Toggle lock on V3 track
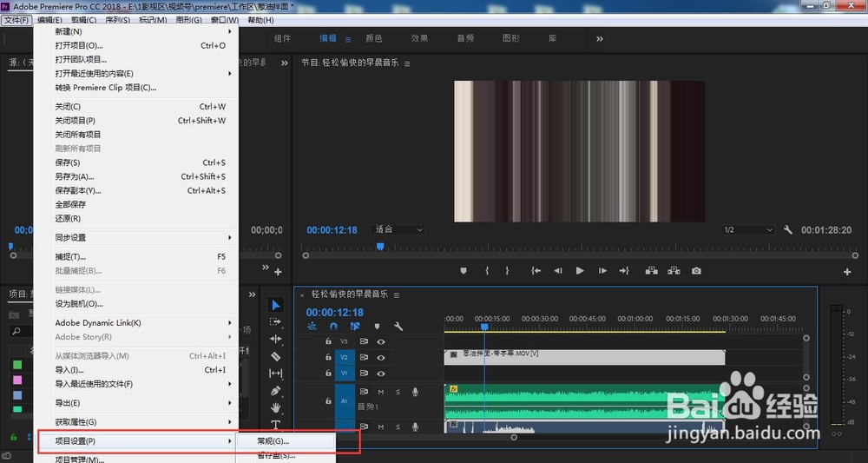This screenshot has width=868, height=463. (328, 341)
